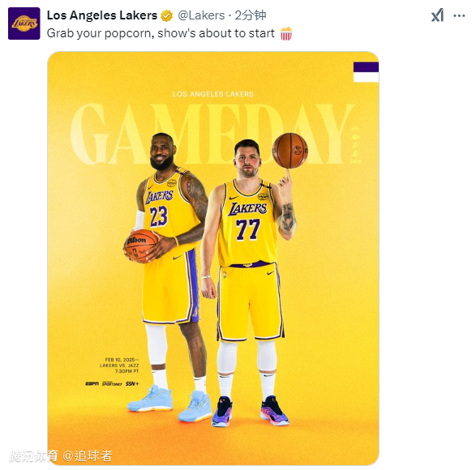
Task: Click the Feb 10, 2025 game info text
Action: [119, 365]
